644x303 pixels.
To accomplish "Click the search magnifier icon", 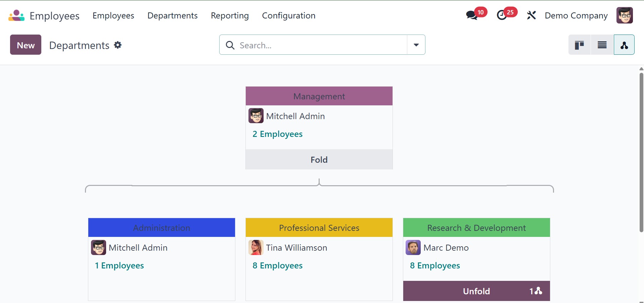I will pos(230,45).
